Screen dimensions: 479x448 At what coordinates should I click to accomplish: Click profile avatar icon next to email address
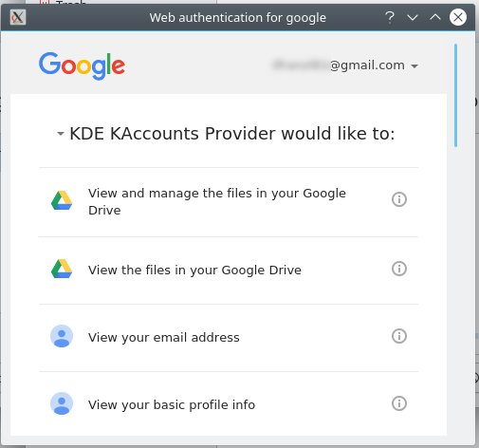[x=62, y=336]
